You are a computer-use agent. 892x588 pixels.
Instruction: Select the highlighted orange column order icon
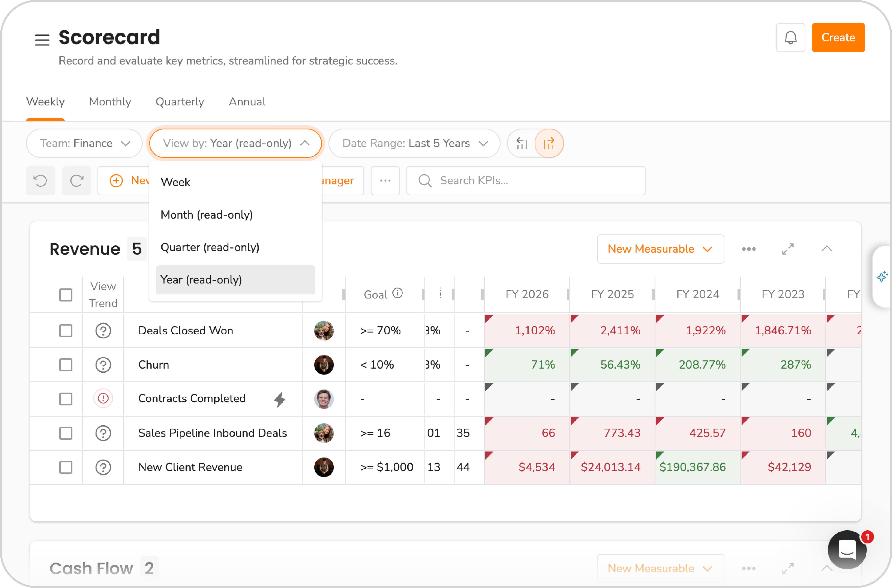pyautogui.click(x=549, y=143)
